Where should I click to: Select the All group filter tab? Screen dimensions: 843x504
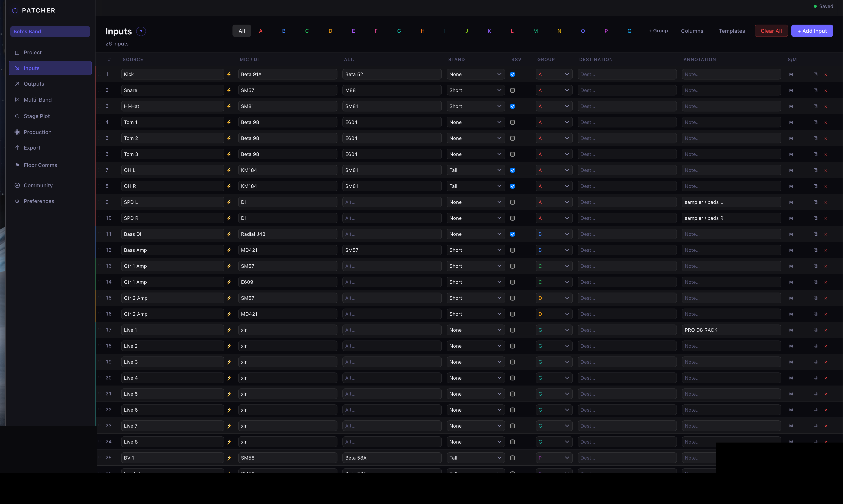242,31
